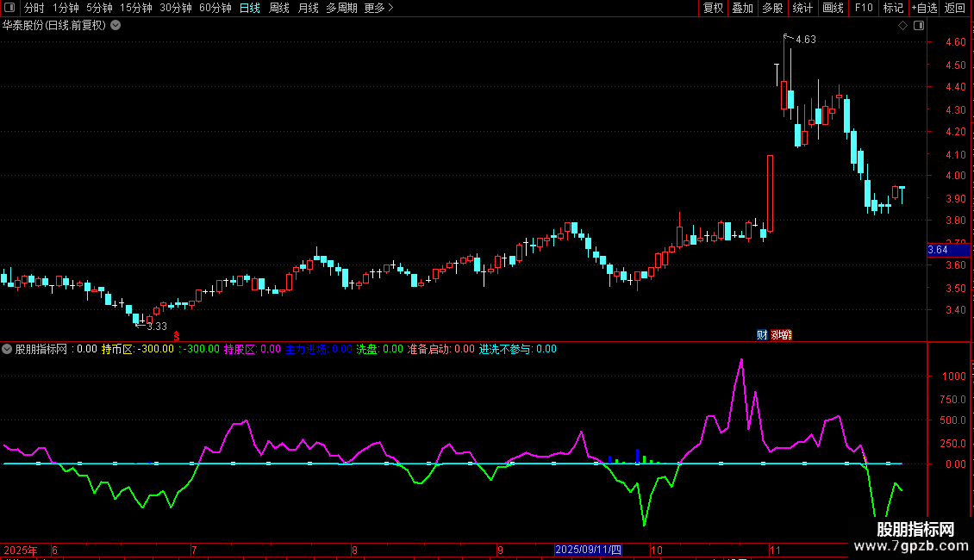Select the 60分钟 period tab
Screen dimensions: 974x560
point(215,8)
